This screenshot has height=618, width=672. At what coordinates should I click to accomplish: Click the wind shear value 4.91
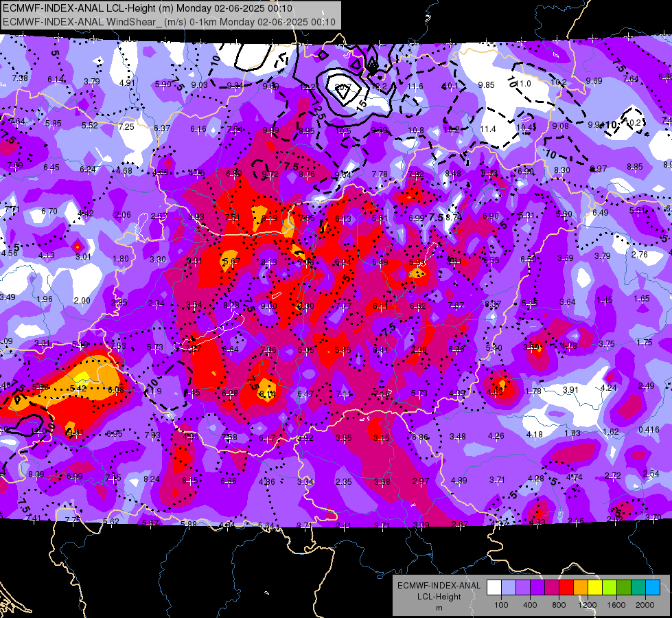[127, 83]
